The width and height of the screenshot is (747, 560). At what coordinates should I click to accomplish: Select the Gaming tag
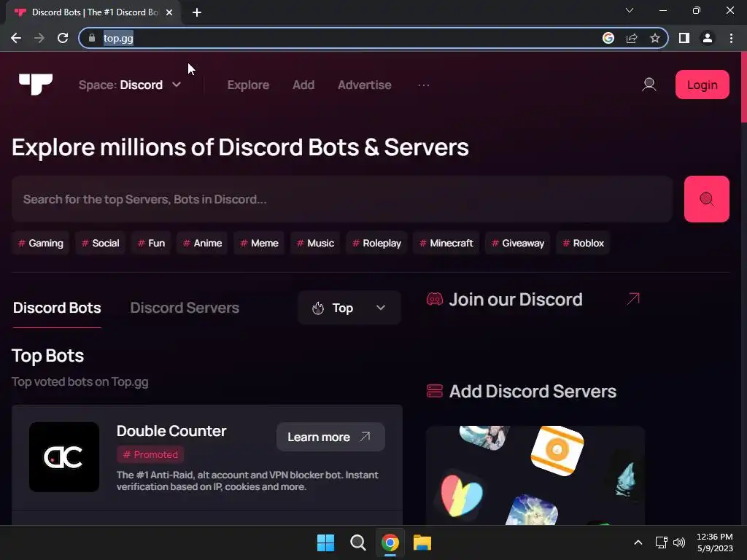pos(41,243)
